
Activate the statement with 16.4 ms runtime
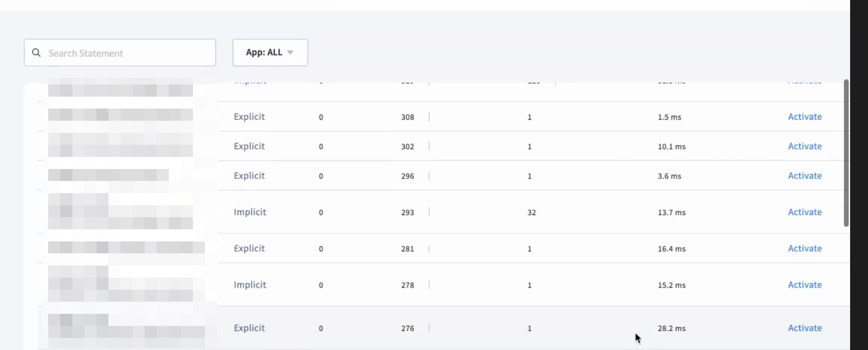click(805, 248)
